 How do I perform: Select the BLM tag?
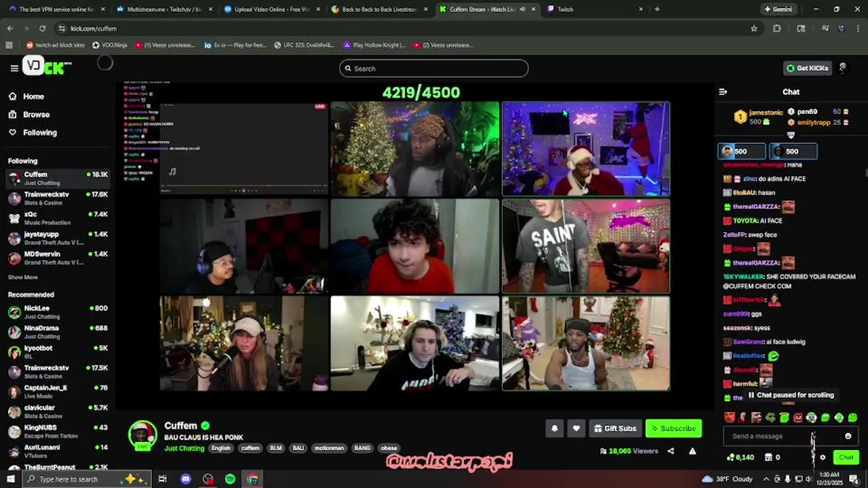pos(276,448)
